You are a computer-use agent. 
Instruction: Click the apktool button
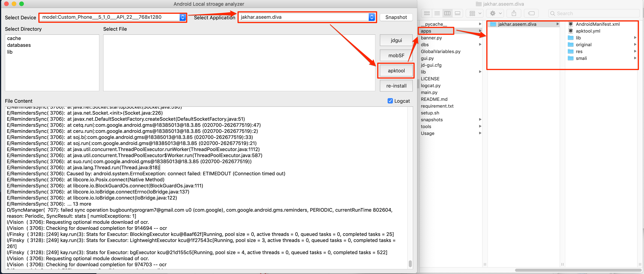396,71
